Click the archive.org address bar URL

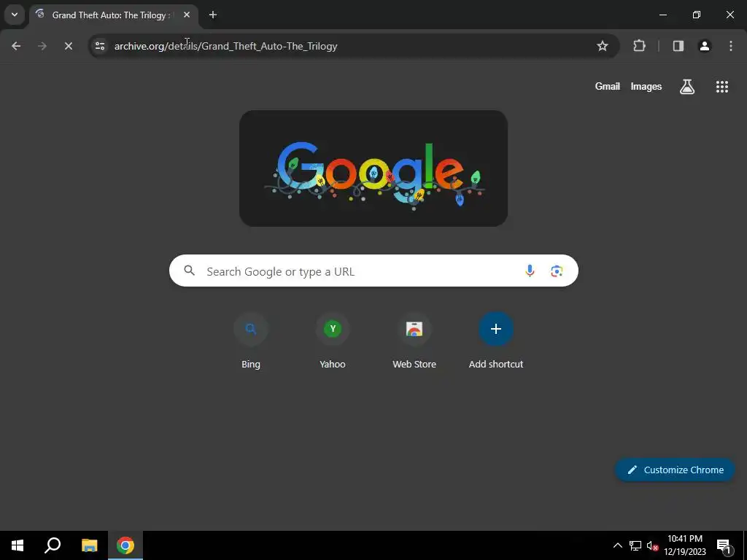(x=226, y=46)
